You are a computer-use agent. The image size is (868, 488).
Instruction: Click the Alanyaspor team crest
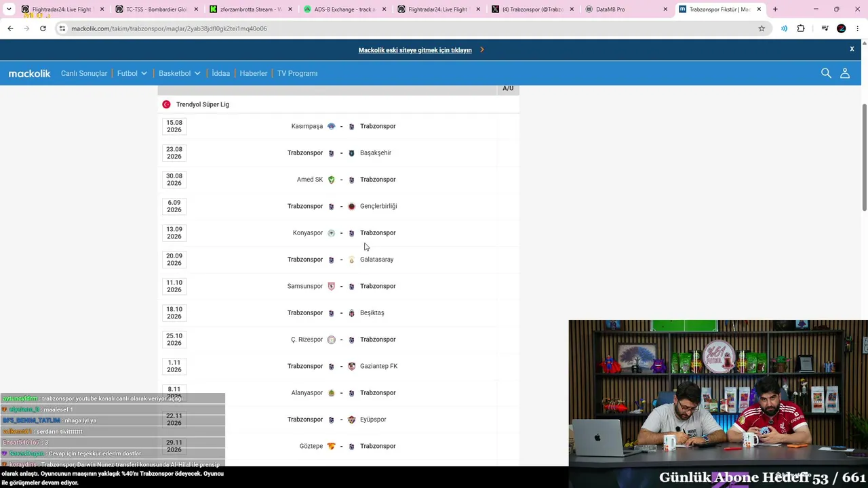[332, 393]
